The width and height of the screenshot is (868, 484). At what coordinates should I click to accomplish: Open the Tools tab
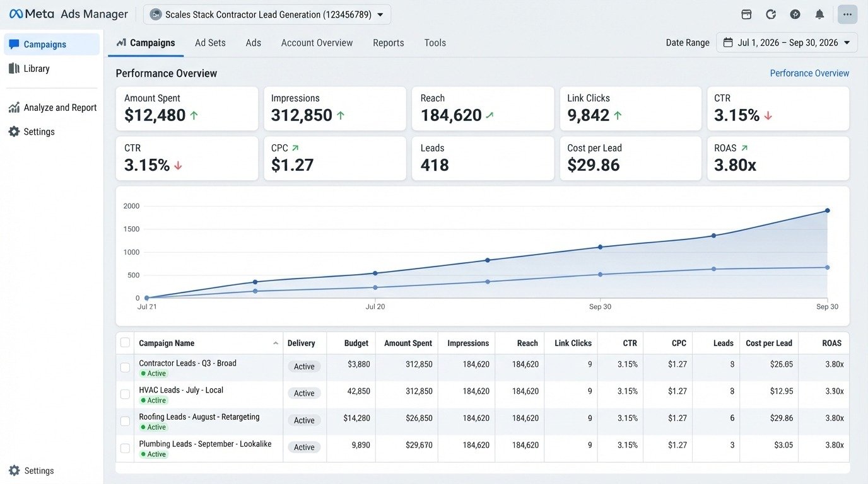[435, 43]
